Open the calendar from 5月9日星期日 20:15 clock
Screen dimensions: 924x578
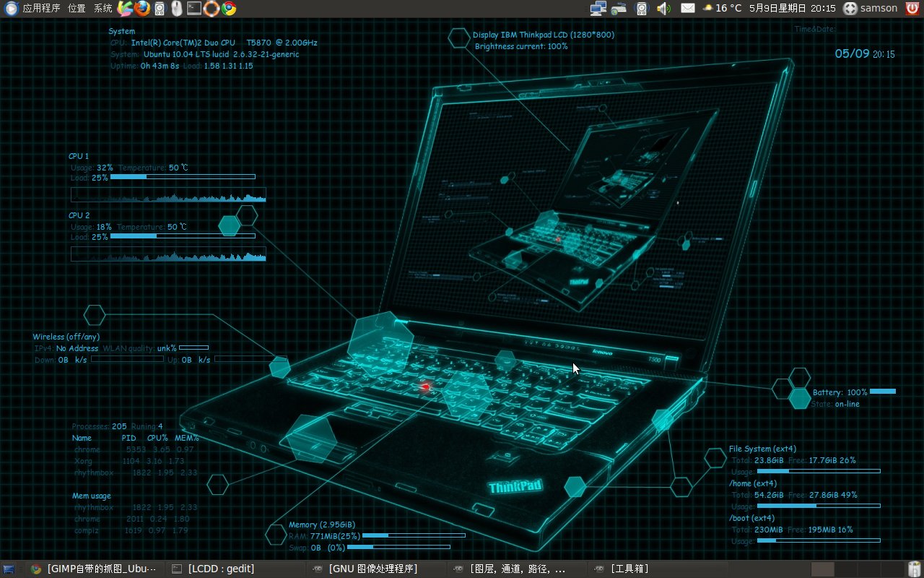[792, 9]
